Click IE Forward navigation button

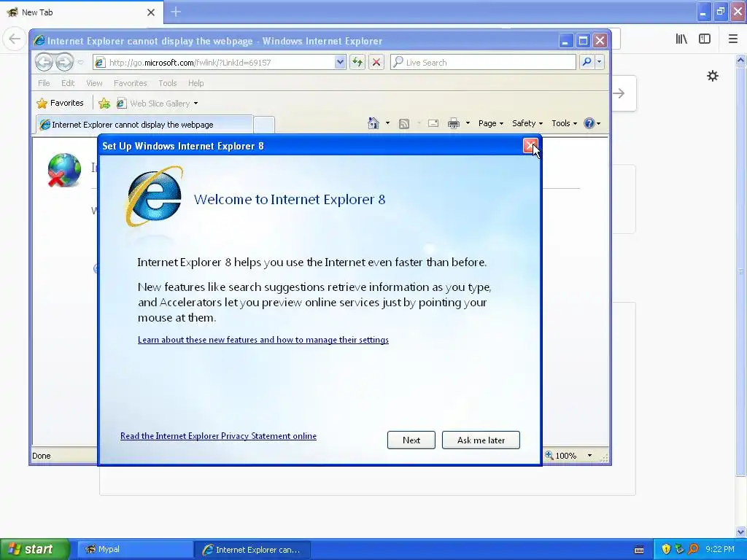pos(64,62)
